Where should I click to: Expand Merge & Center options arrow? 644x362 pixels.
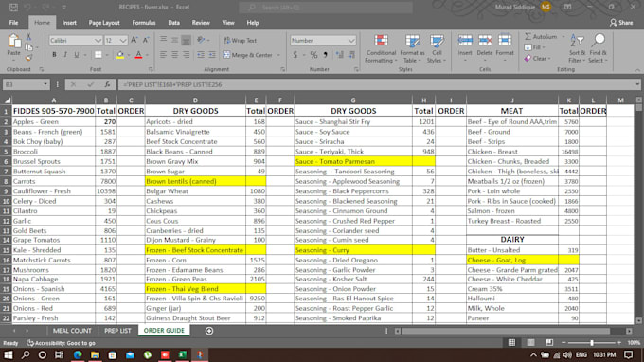click(278, 55)
